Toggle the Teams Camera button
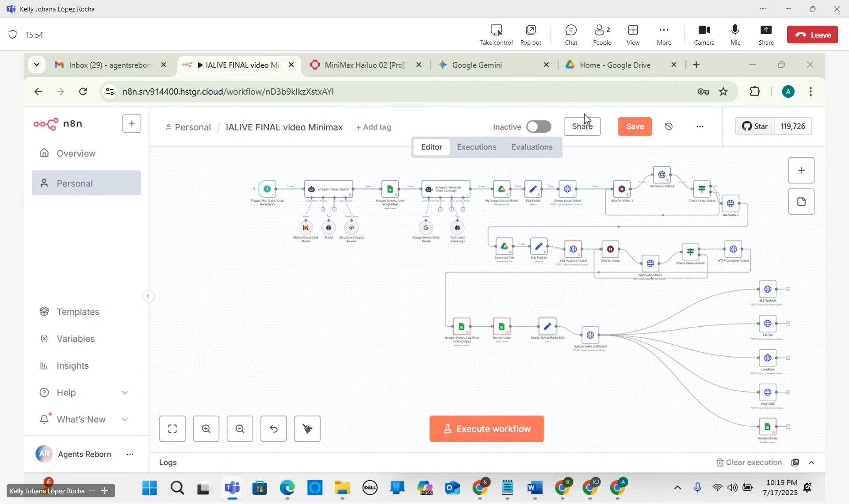 (x=704, y=34)
